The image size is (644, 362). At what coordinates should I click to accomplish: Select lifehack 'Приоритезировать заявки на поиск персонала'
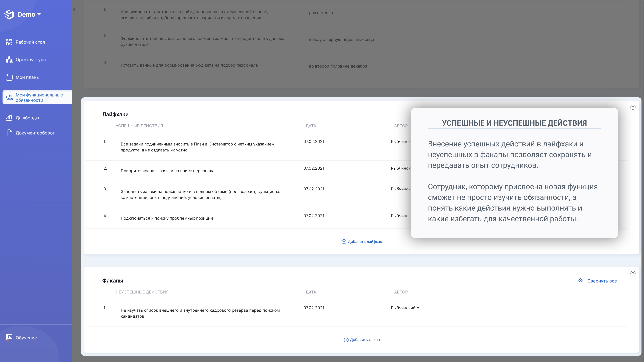pos(167,171)
